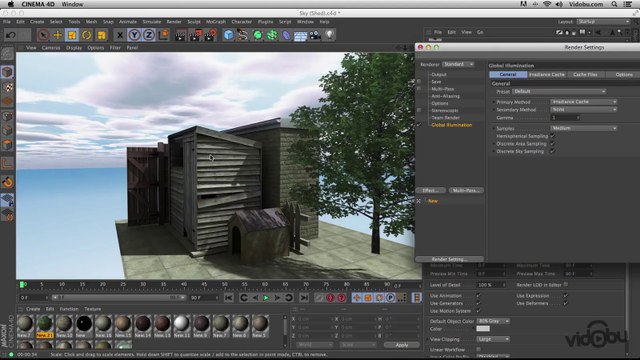
Task: Click the Spline pen icon
Action: pyautogui.click(x=243, y=36)
